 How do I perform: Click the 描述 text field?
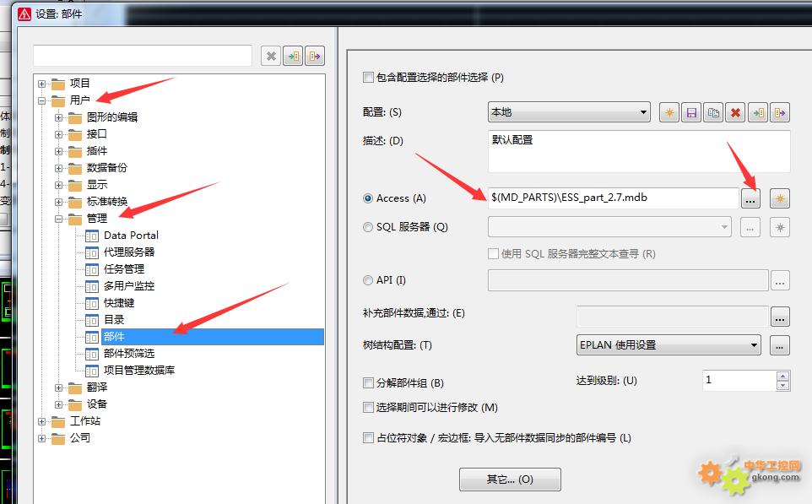pyautogui.click(x=639, y=151)
